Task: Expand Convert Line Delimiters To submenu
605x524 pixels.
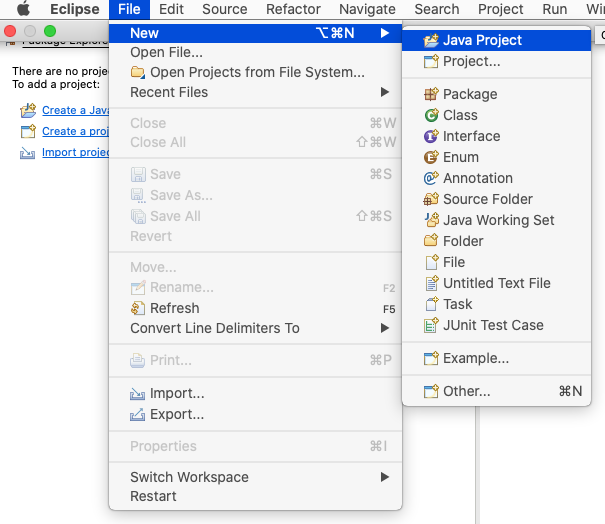Action: point(385,328)
